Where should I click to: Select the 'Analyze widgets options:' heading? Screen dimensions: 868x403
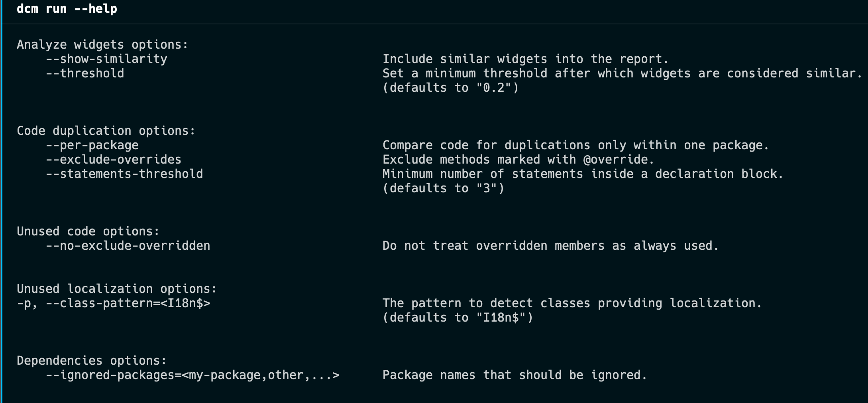point(102,44)
